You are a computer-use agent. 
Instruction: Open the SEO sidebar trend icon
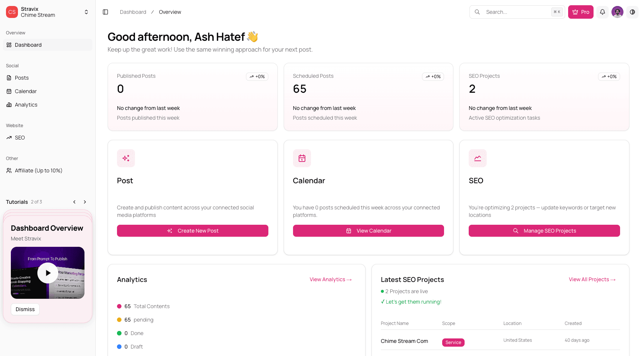9,138
